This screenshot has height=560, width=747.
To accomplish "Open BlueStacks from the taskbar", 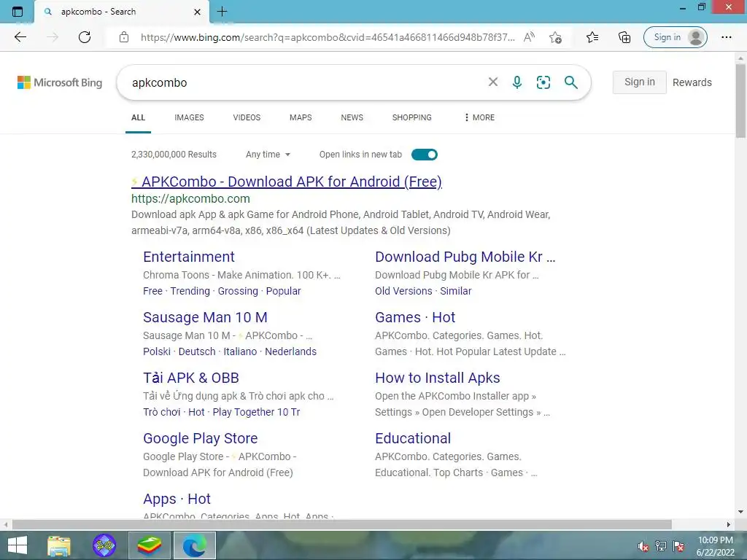I will [149, 545].
